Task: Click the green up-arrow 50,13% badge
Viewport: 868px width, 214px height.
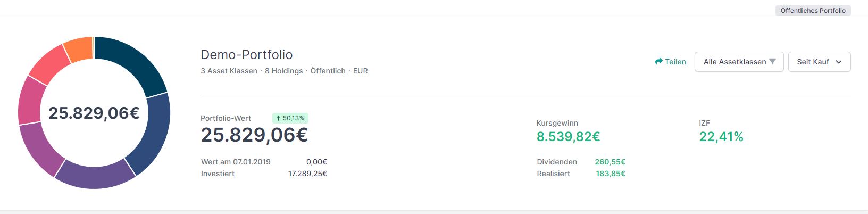Action: coord(290,118)
